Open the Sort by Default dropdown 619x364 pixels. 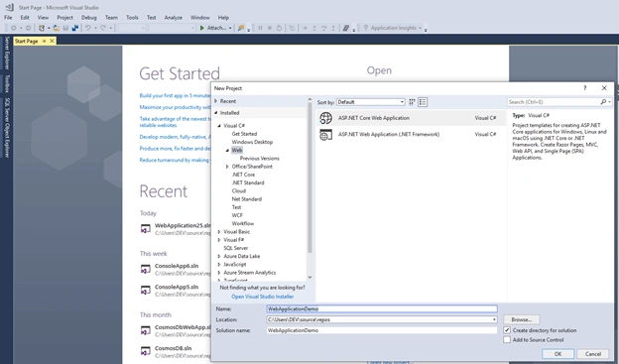(x=370, y=102)
